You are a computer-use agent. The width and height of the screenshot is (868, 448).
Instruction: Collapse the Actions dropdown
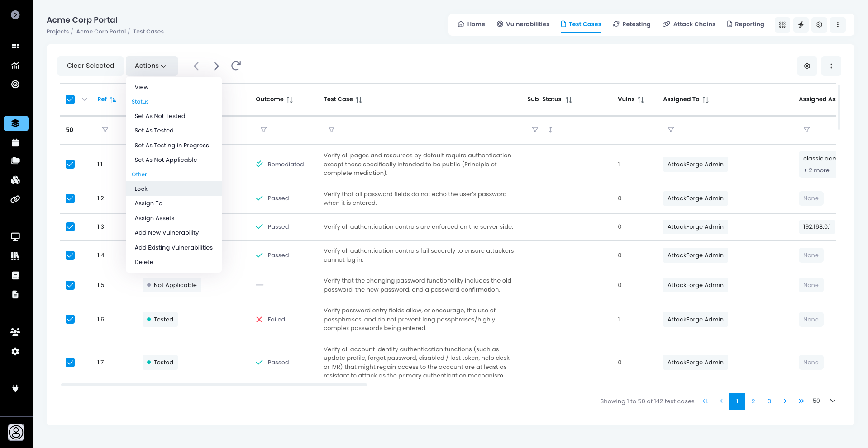click(151, 66)
